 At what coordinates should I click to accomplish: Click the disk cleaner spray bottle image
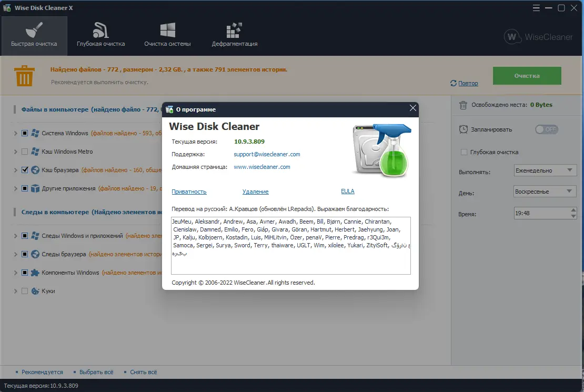pos(381,150)
